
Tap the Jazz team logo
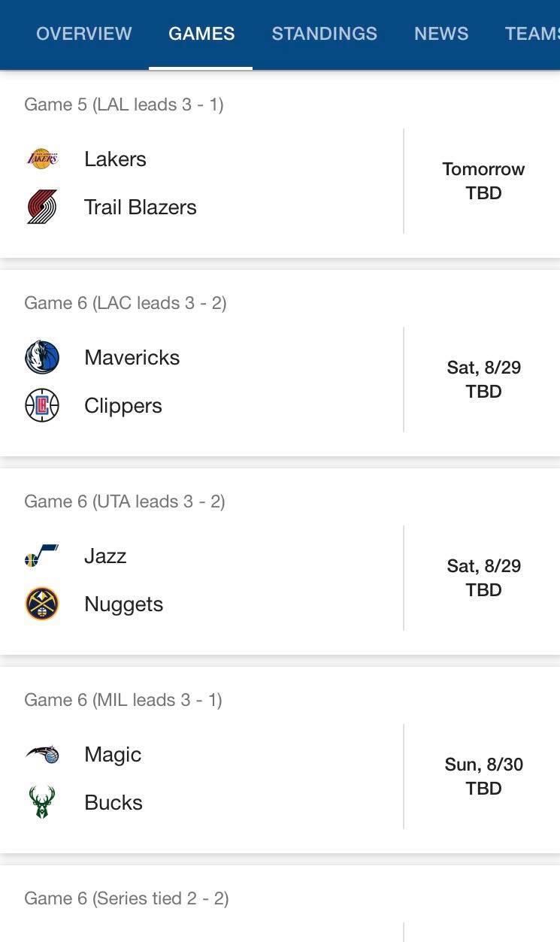[x=42, y=556]
